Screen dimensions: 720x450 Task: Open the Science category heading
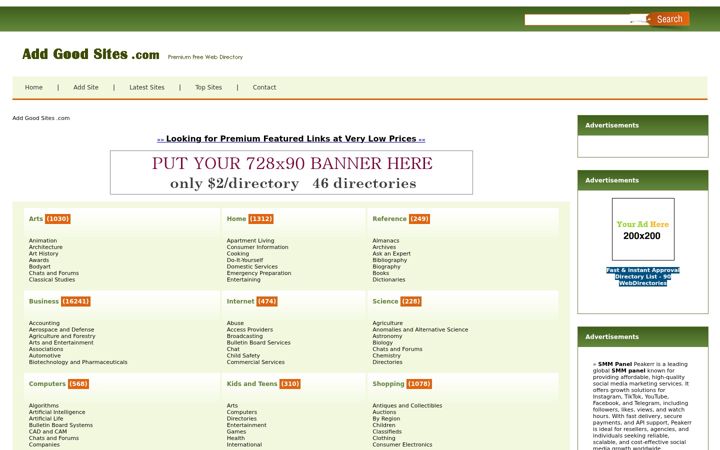[x=385, y=302]
